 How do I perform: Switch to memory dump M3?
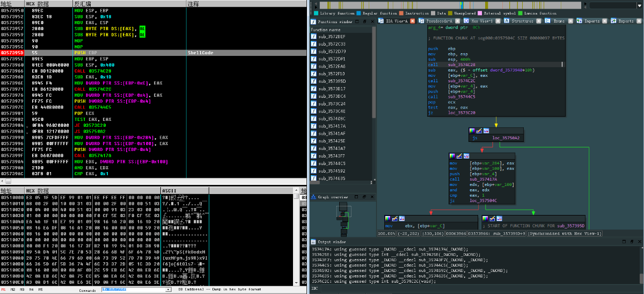pos(22,290)
